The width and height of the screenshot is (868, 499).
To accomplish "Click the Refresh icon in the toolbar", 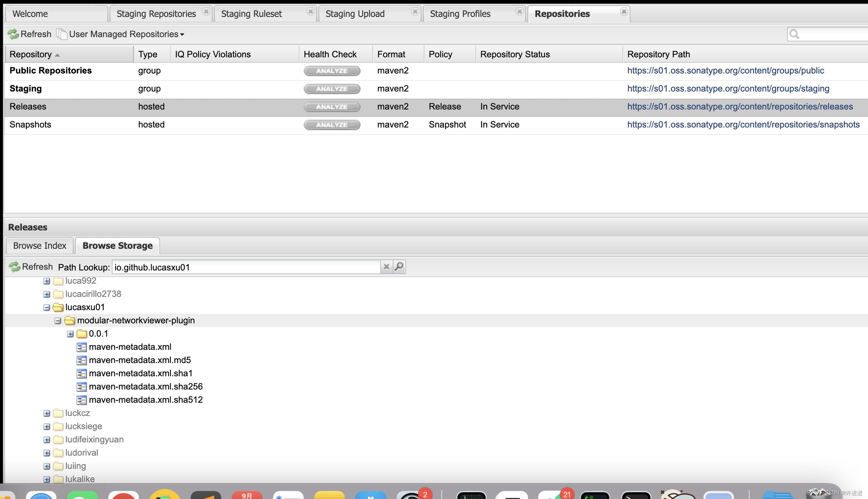I will [x=13, y=34].
